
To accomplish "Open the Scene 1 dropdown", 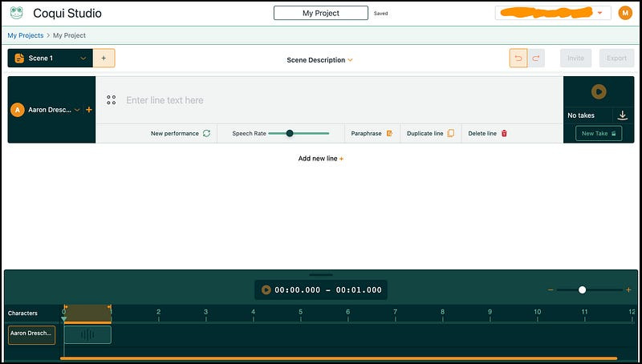I will (83, 58).
